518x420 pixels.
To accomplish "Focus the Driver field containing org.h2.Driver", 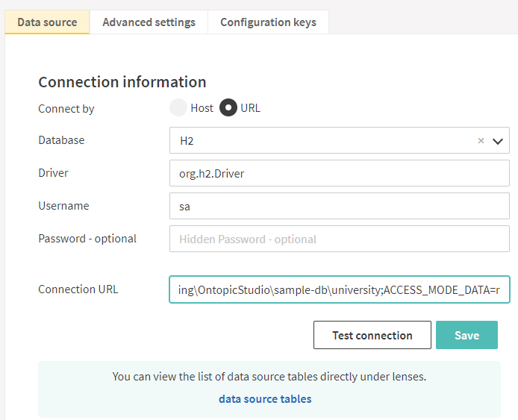I will (x=339, y=173).
